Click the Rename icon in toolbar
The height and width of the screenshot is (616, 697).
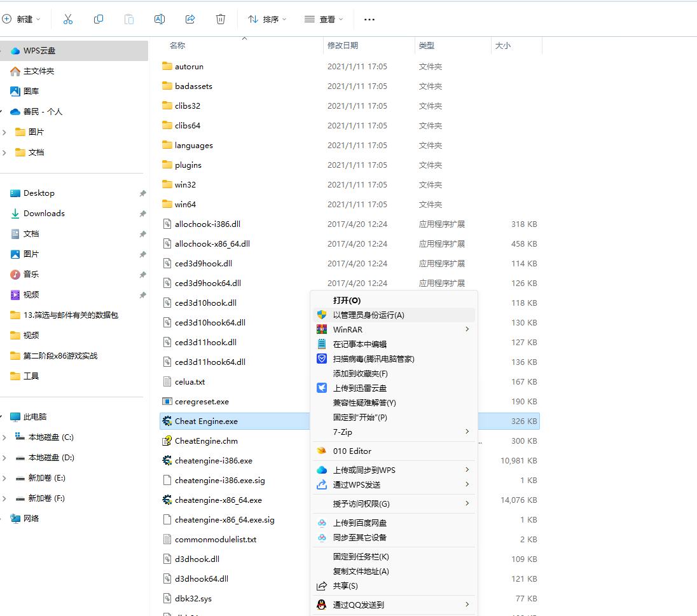[x=159, y=19]
